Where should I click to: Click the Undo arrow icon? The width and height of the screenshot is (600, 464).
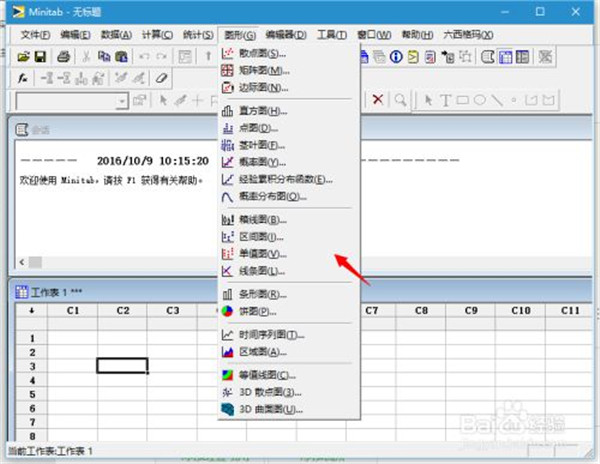[x=144, y=57]
